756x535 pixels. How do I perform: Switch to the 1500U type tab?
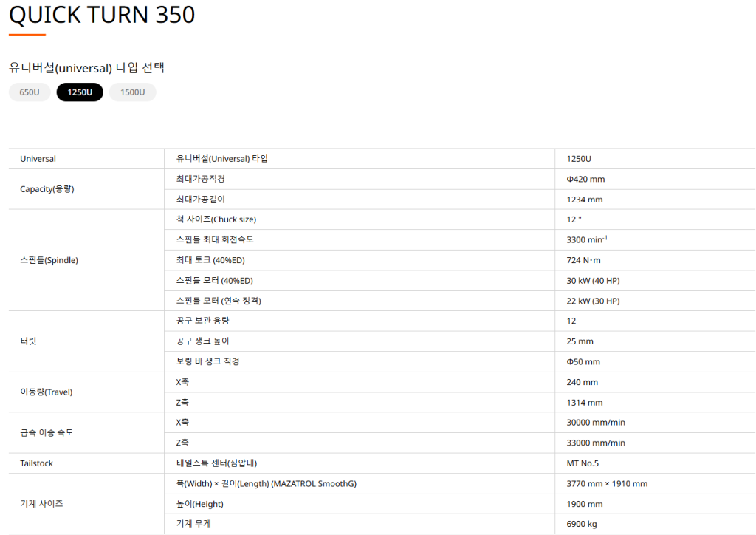[132, 92]
